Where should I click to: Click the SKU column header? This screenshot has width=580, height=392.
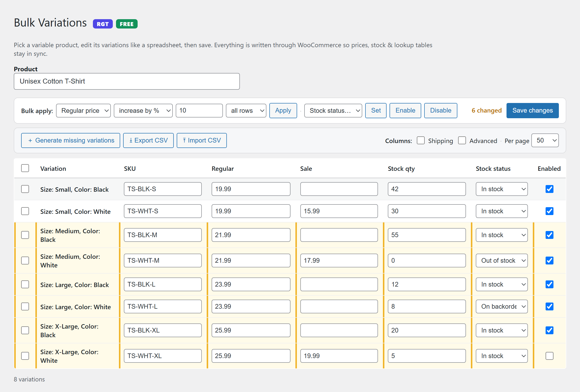(x=130, y=169)
